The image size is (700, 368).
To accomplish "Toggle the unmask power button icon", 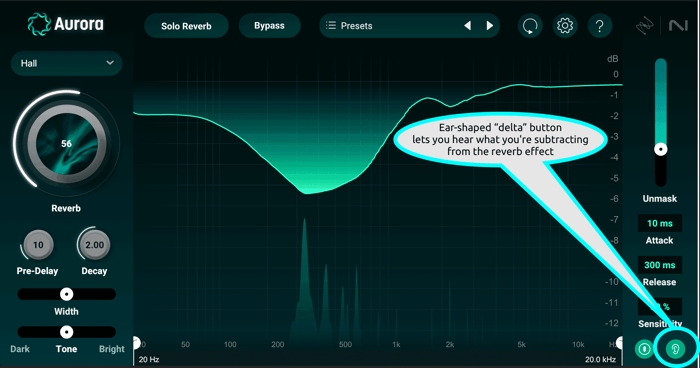I will 644,348.
